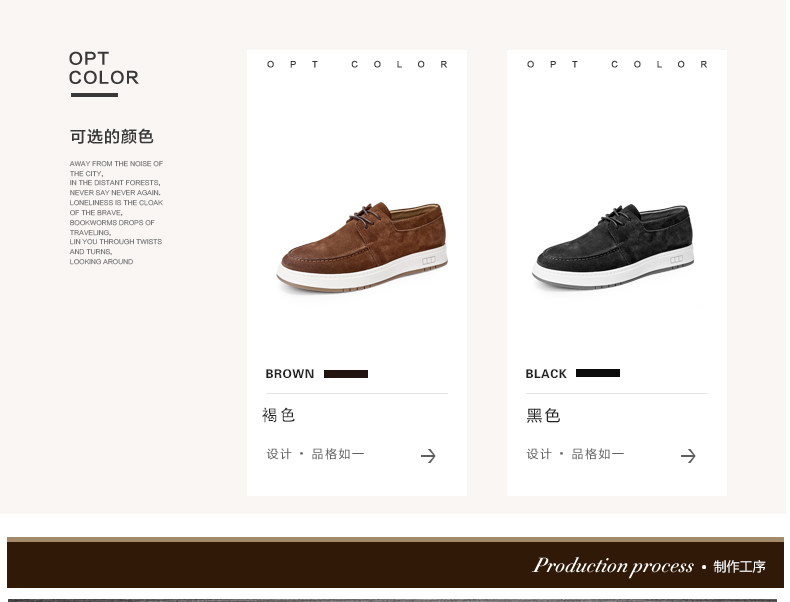Click the BLACK label text
Screen dimensions: 790x602
pos(546,374)
